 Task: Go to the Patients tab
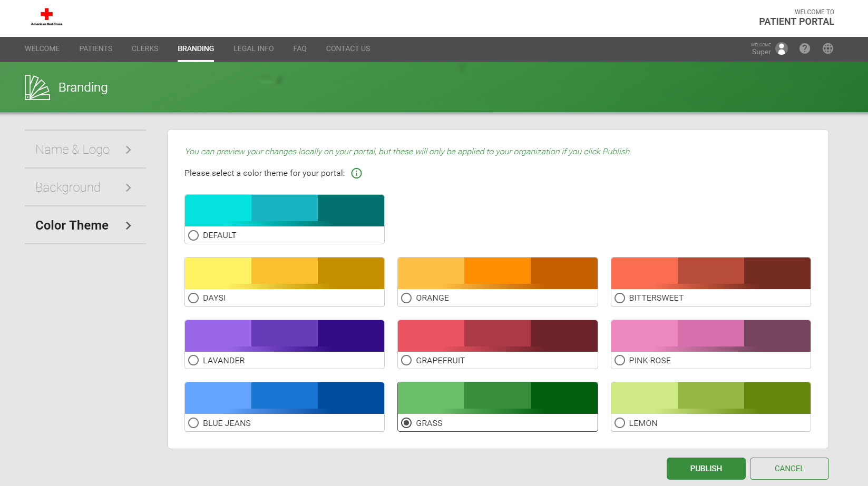coord(95,48)
